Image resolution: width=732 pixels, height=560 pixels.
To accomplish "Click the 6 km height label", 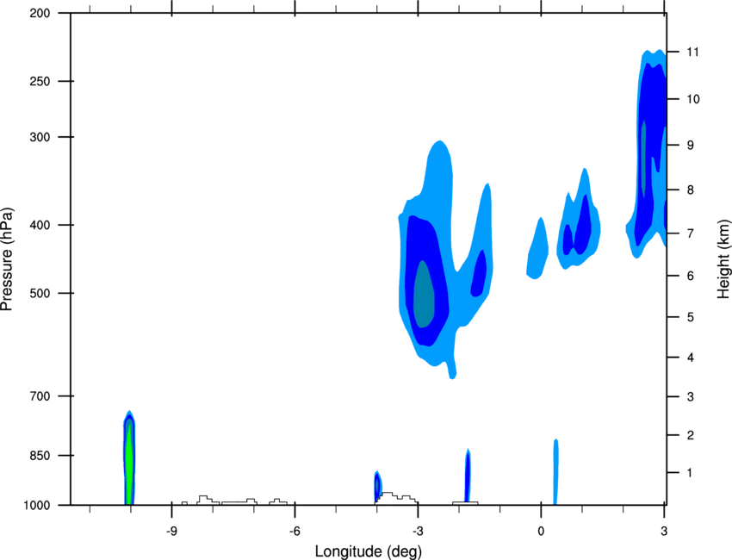I will [x=691, y=276].
